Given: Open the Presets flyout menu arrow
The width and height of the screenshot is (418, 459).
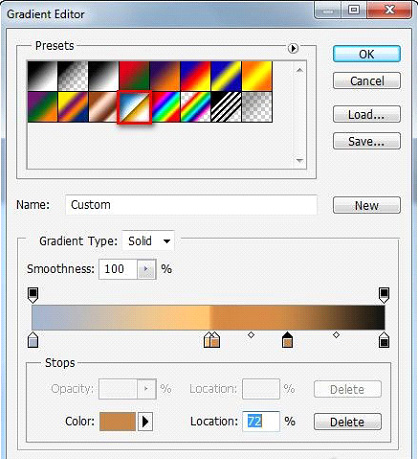Looking at the screenshot, I should 293,49.
